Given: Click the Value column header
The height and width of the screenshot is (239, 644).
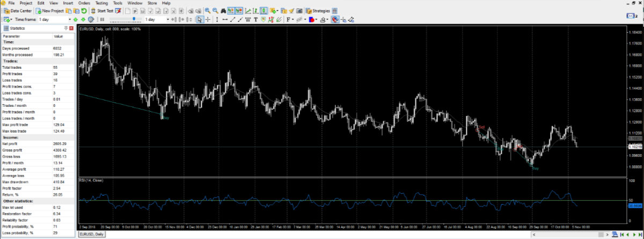Looking at the screenshot, I should pyautogui.click(x=63, y=36).
